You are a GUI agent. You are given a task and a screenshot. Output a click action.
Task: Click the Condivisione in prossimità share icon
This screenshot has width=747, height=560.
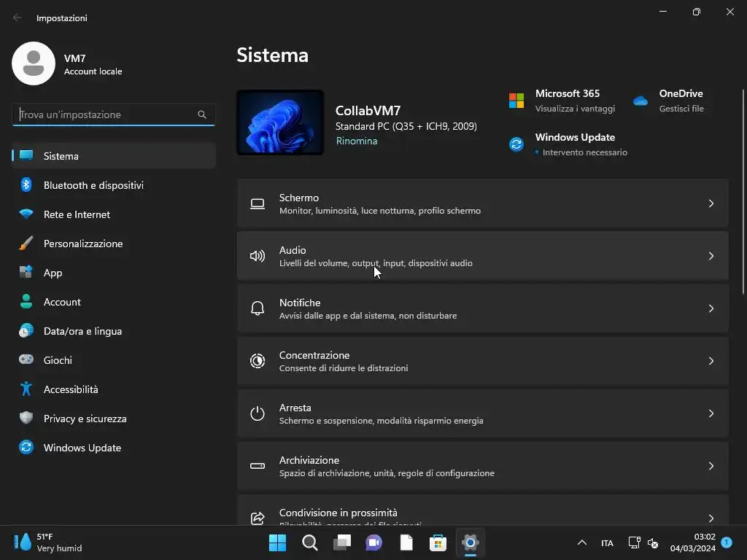258,518
